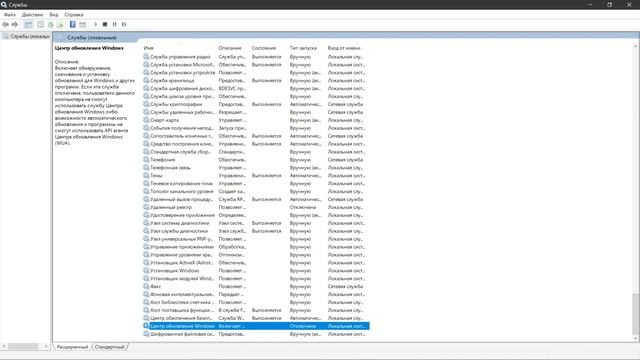Screen dimensions: 640x360
Task: Switch to the Расширенный tab
Action: click(72, 347)
